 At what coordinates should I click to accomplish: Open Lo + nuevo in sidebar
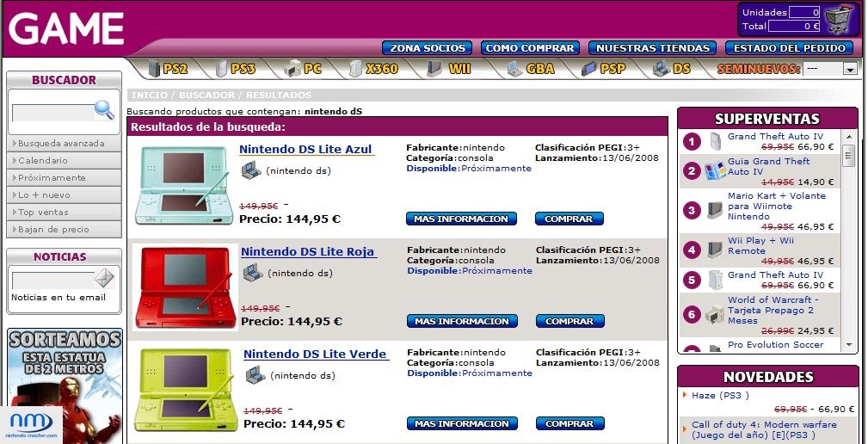point(64,194)
